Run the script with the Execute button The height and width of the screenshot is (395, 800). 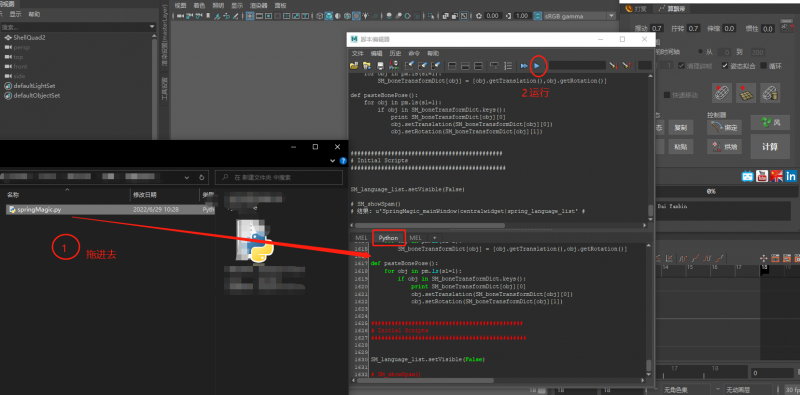click(537, 66)
